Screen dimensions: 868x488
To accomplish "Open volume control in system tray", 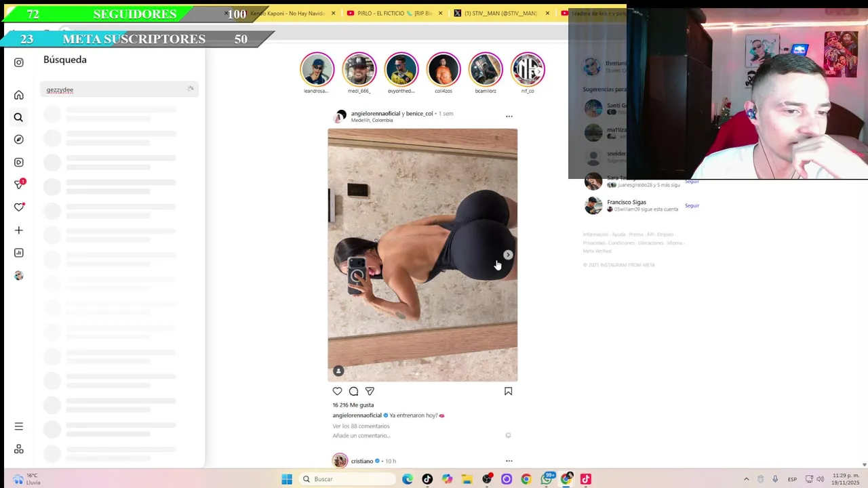I will point(820,479).
